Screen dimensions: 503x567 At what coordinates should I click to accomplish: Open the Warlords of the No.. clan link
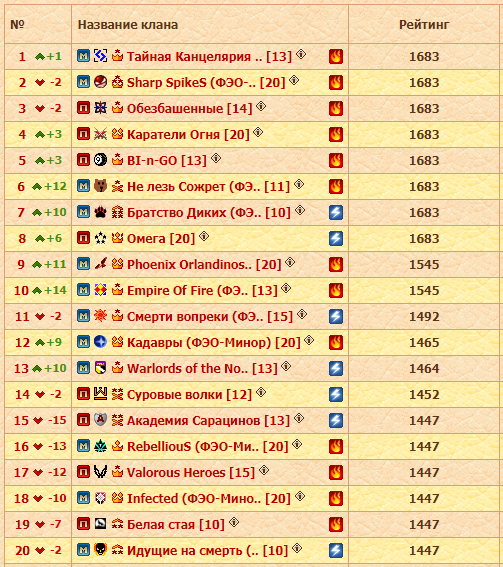coord(202,368)
